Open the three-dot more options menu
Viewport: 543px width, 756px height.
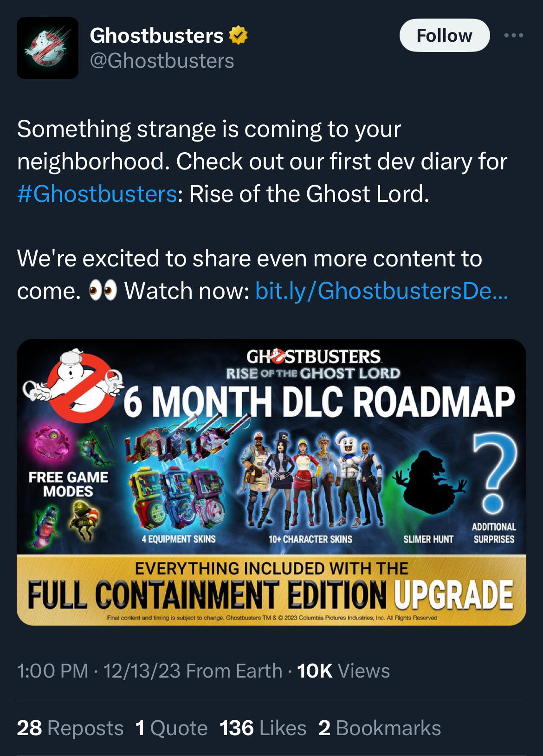pyautogui.click(x=514, y=35)
